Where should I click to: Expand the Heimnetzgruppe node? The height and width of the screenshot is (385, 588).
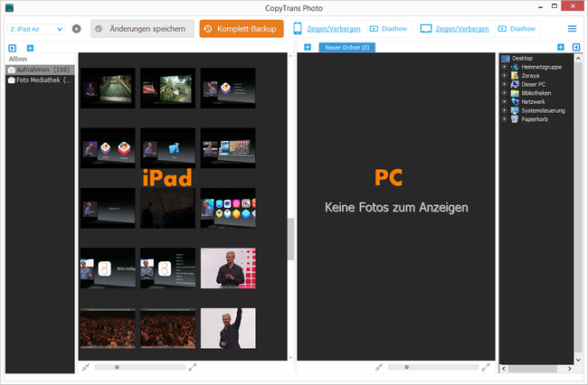(x=505, y=67)
